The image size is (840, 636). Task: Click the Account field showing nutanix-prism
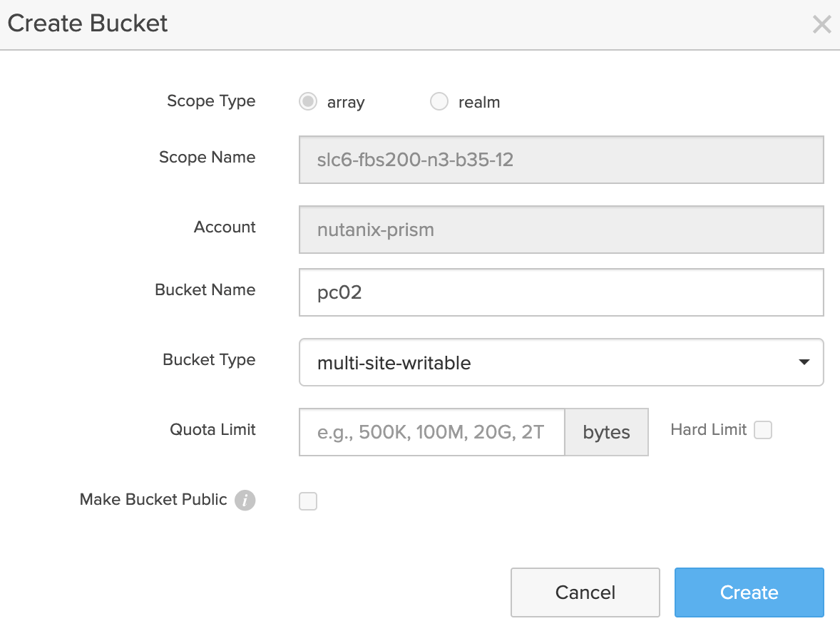tap(561, 230)
